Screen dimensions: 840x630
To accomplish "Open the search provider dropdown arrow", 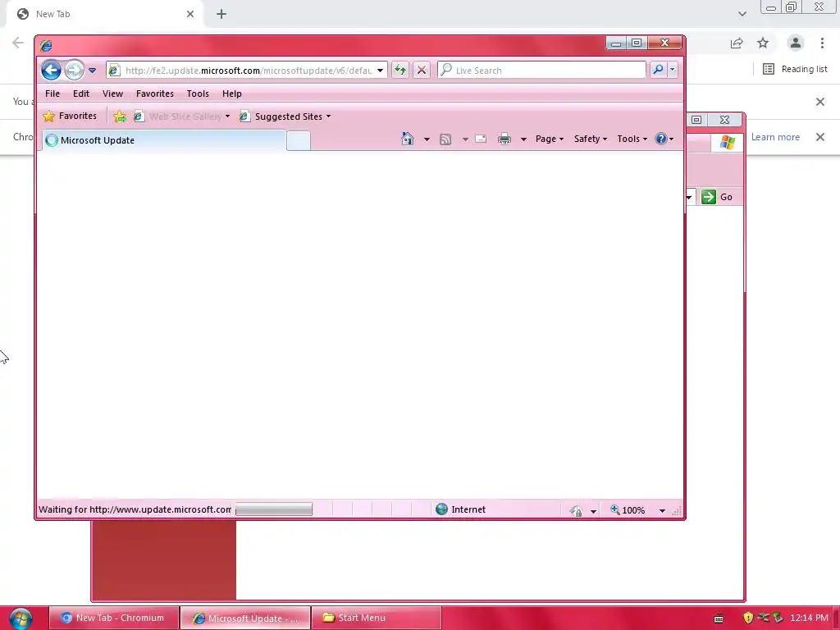I will coord(673,70).
